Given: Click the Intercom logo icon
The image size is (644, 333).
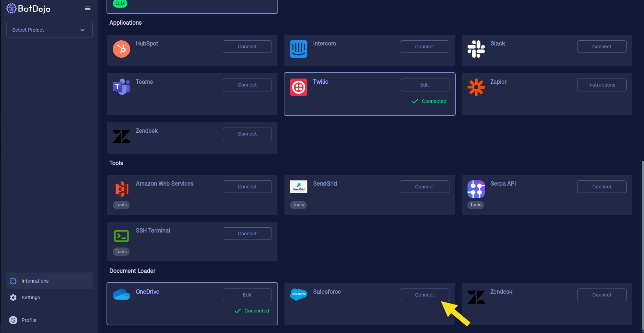Looking at the screenshot, I should coord(299,49).
